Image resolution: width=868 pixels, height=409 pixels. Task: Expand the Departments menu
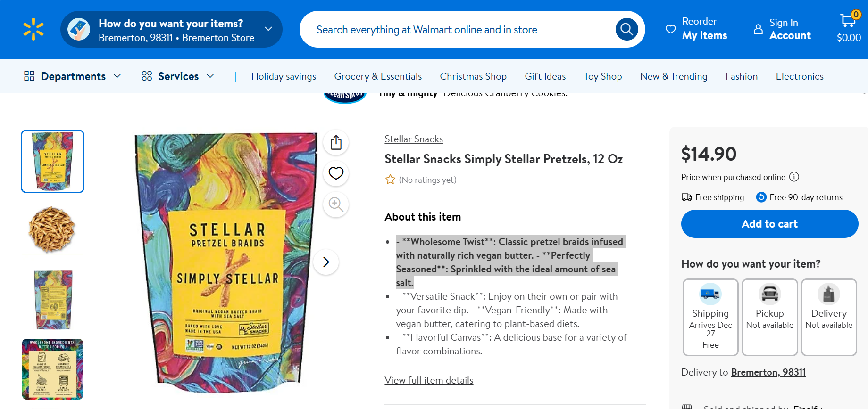(x=73, y=76)
